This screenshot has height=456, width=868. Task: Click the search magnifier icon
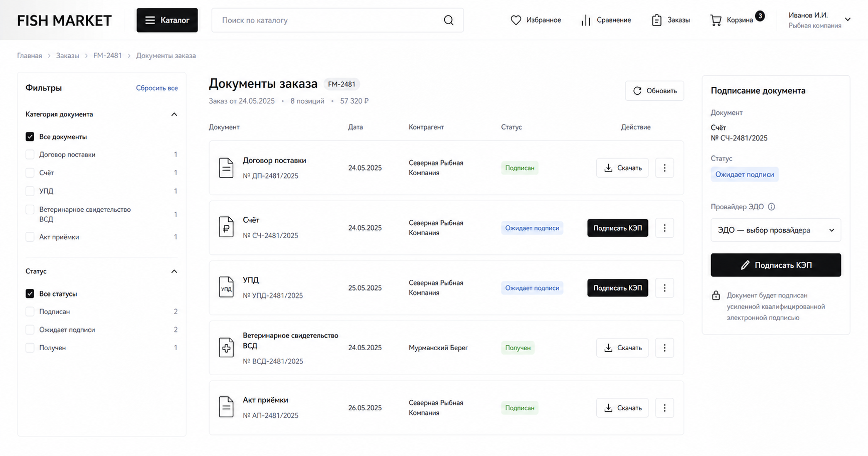[x=449, y=20]
